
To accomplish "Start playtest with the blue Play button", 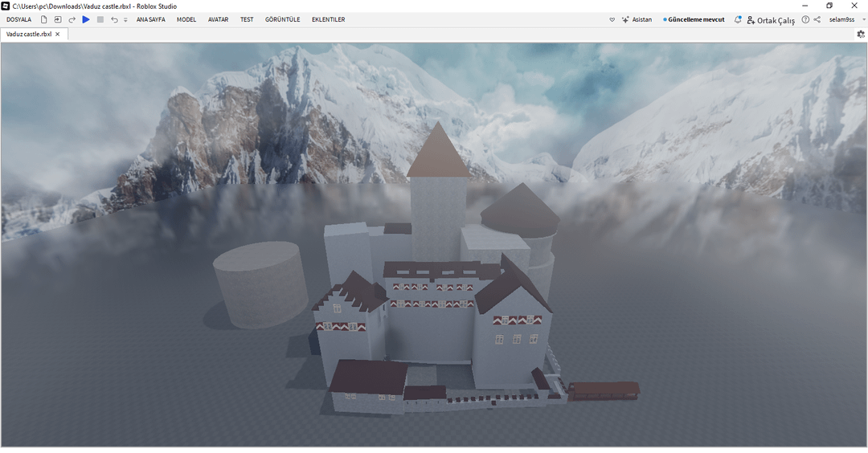I will pos(86,19).
